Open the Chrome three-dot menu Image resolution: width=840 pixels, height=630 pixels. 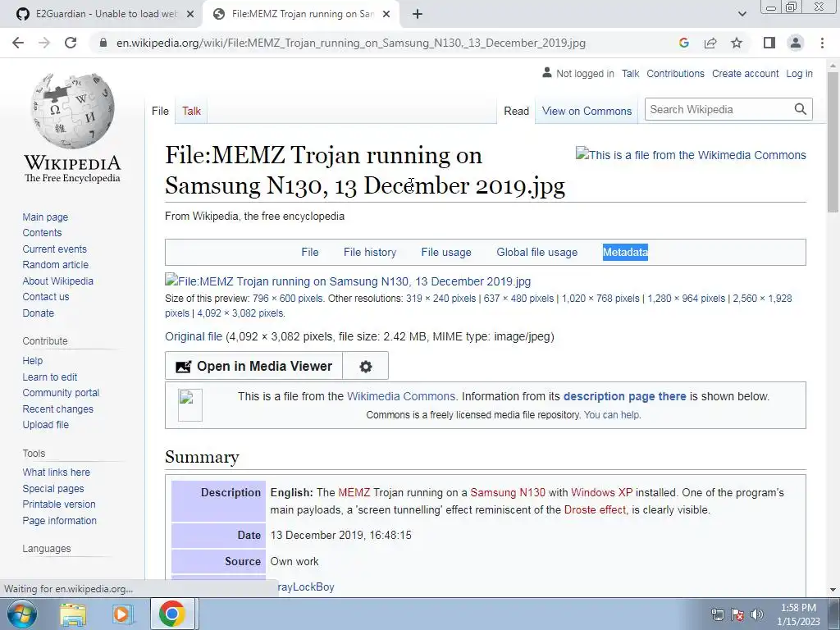(x=822, y=43)
